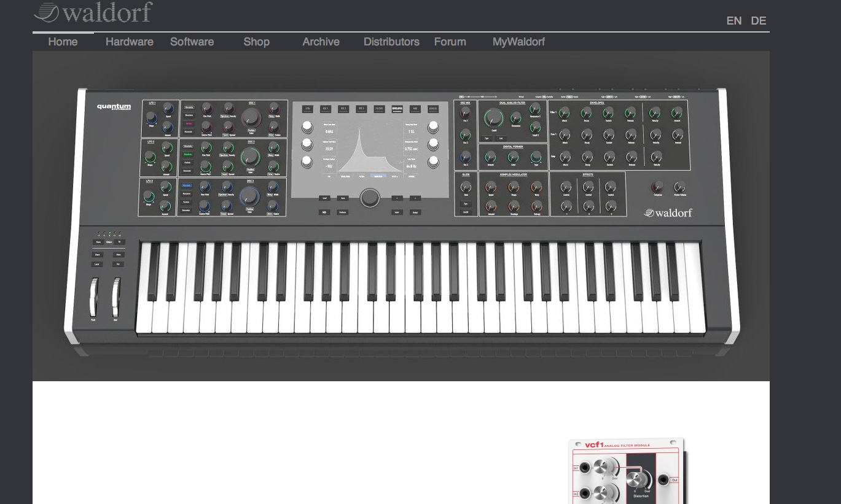This screenshot has width=841, height=504.
Task: Click the Waldorf logo in the header
Action: [x=93, y=12]
